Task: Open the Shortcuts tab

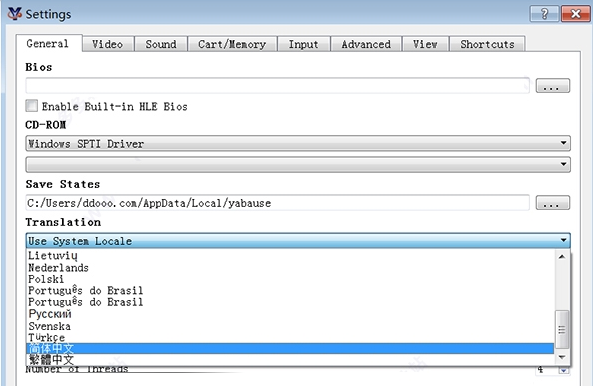Action: tap(487, 44)
